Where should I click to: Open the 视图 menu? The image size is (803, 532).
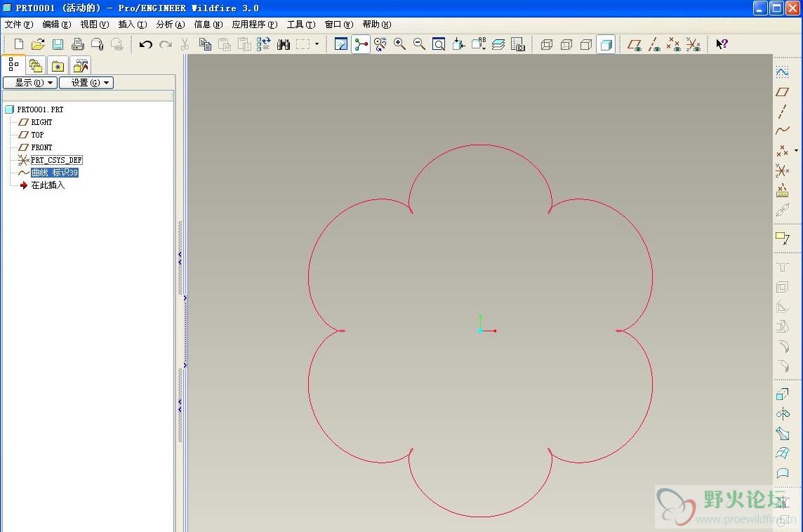pyautogui.click(x=95, y=24)
